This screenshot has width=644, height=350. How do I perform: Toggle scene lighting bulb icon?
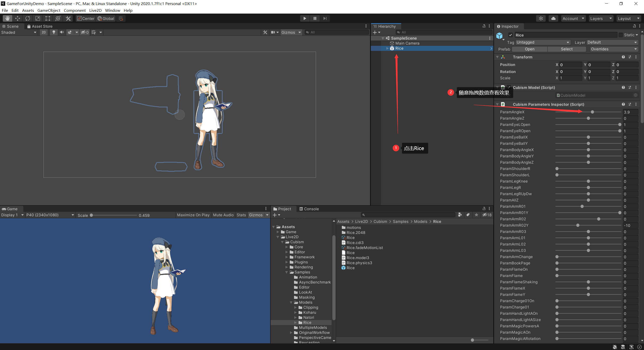tap(54, 32)
